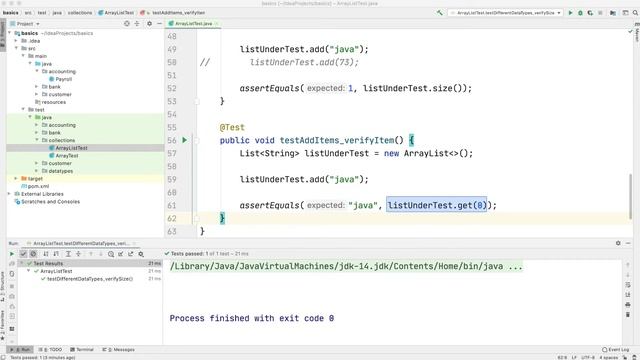The height and width of the screenshot is (360, 640).
Task: Hide the Project tool window
Action: point(159,24)
